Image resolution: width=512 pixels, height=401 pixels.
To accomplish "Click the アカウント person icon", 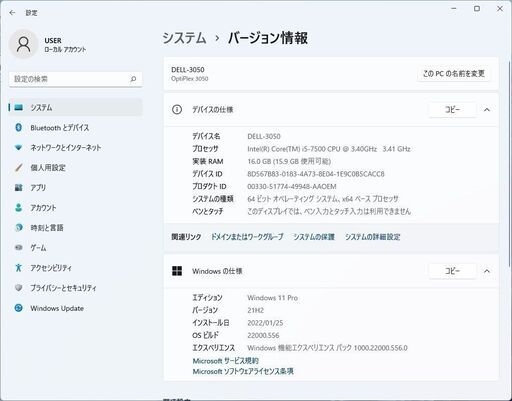I will click(x=19, y=207).
